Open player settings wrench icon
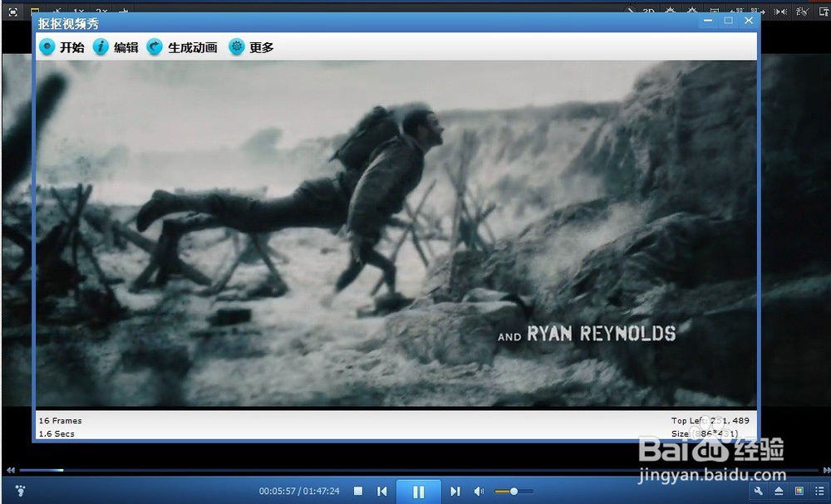This screenshot has width=831, height=504. pos(759,491)
